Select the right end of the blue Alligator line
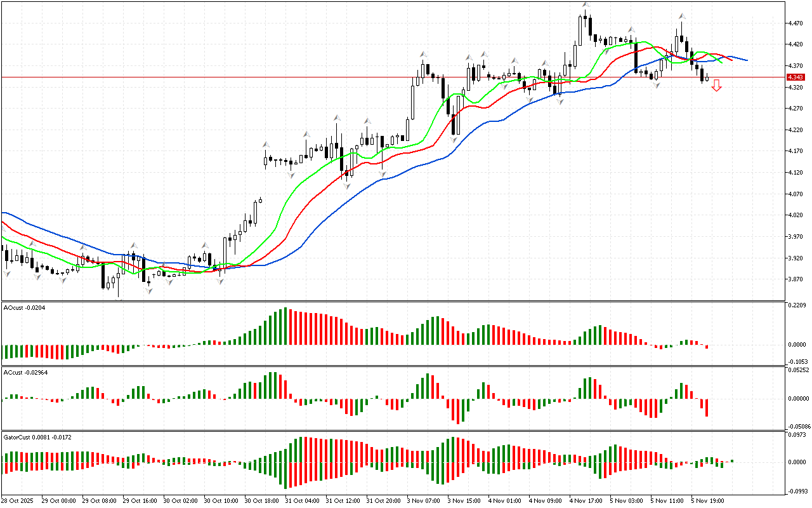Image resolution: width=812 pixels, height=508 pixels. point(747,60)
